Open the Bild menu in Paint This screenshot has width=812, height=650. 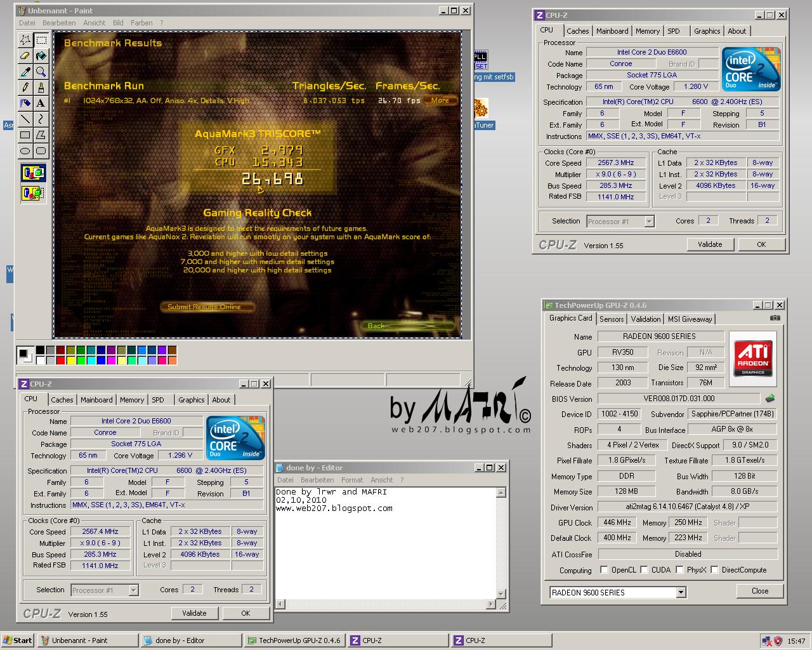tap(118, 23)
